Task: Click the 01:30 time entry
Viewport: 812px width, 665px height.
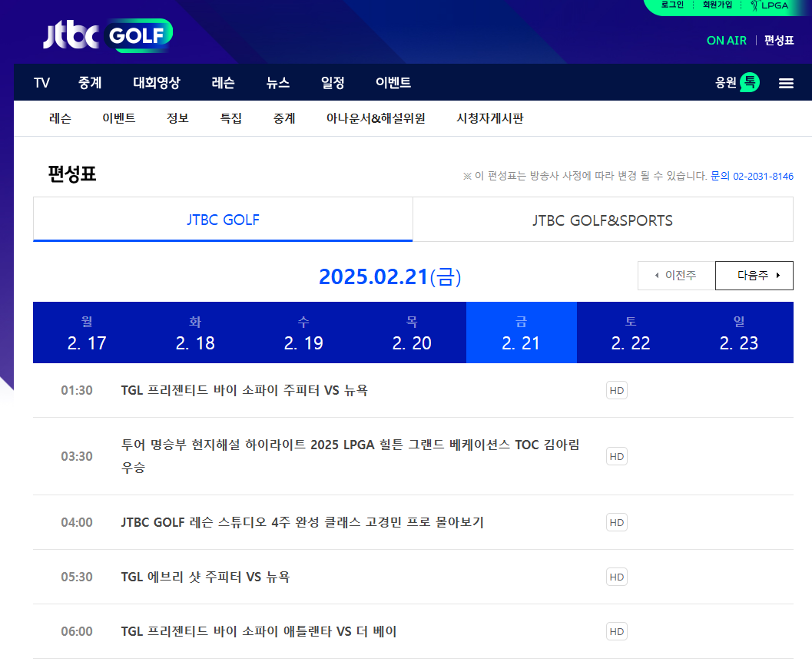Action: click(x=77, y=390)
